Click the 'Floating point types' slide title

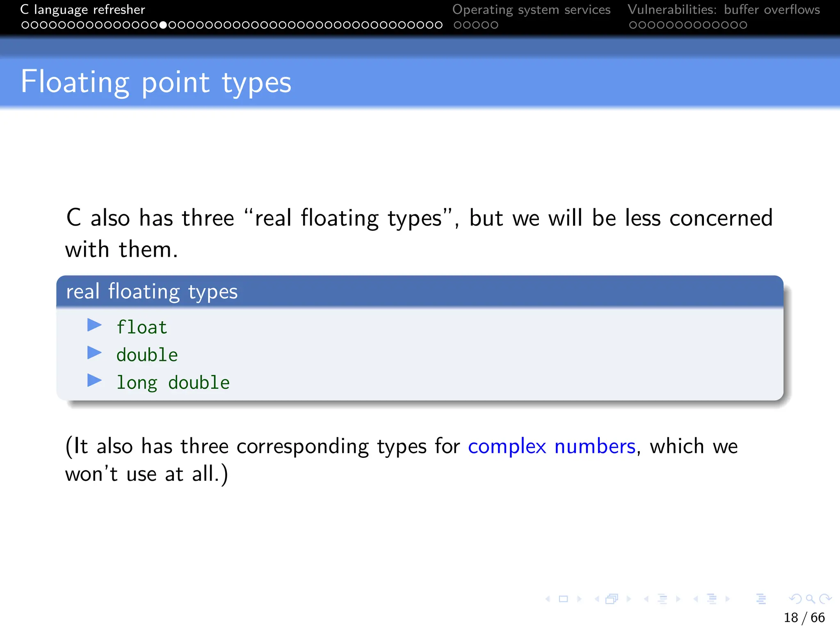(156, 82)
